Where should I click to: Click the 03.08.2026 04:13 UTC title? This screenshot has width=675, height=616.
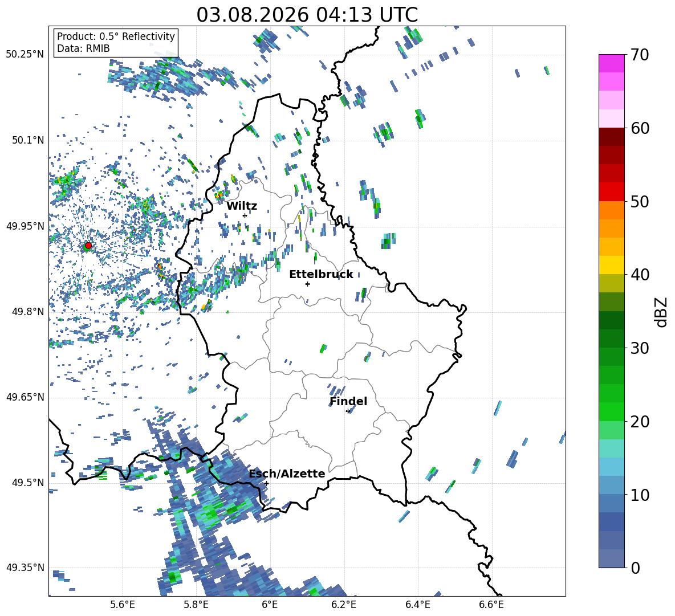(307, 15)
